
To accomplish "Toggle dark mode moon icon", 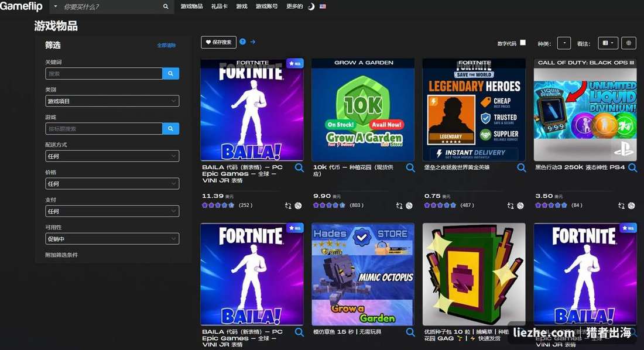I will click(311, 6).
